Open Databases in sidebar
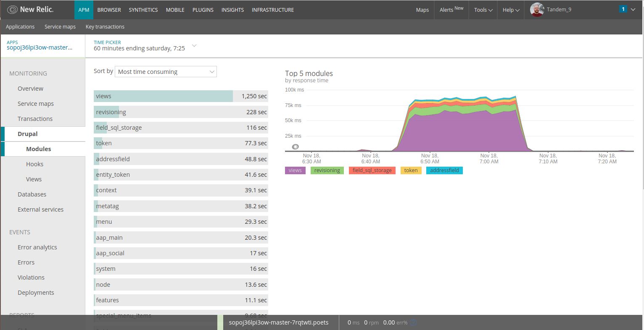 [32, 194]
